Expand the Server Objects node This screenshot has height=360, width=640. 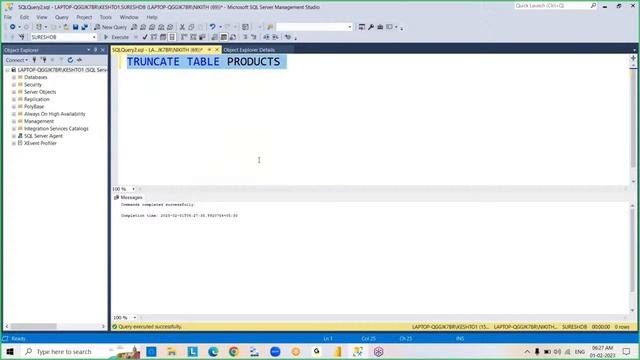click(x=14, y=92)
